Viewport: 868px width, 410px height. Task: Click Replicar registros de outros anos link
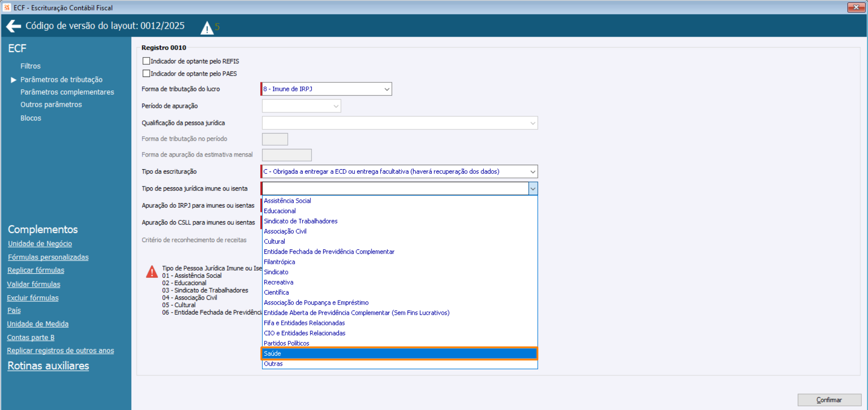click(60, 351)
